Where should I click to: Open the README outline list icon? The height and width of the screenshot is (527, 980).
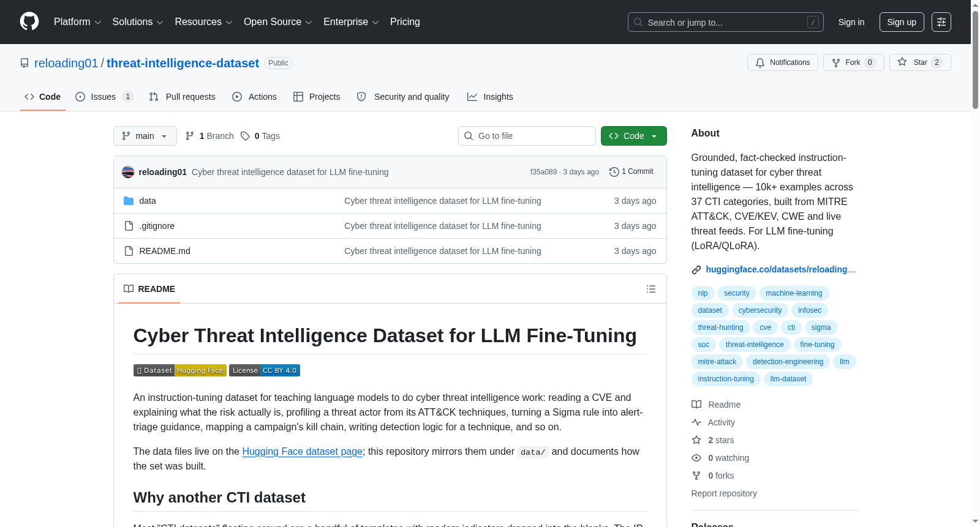click(651, 289)
